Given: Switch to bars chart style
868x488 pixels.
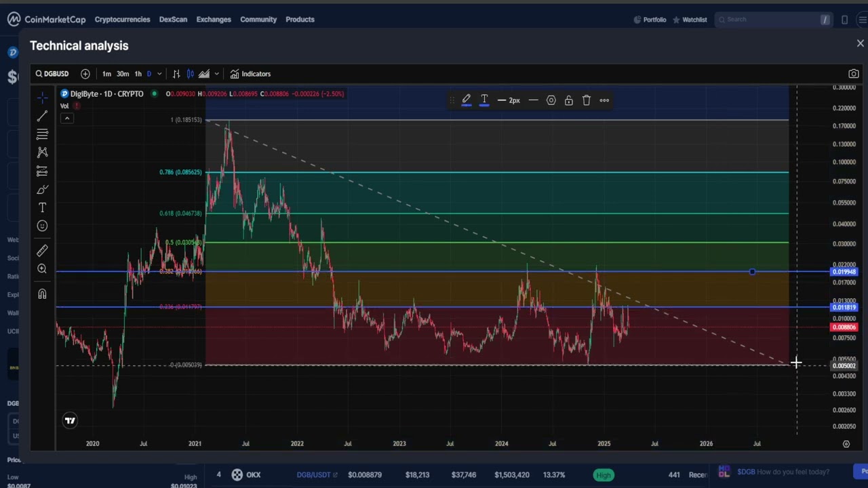Looking at the screenshot, I should 176,74.
